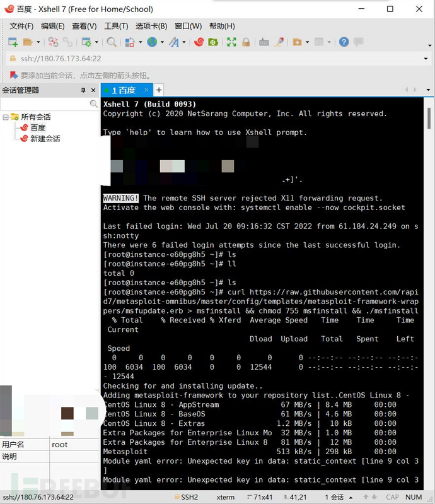Click the Disconnect toolbar icon
435x504 pixels.
54,42
